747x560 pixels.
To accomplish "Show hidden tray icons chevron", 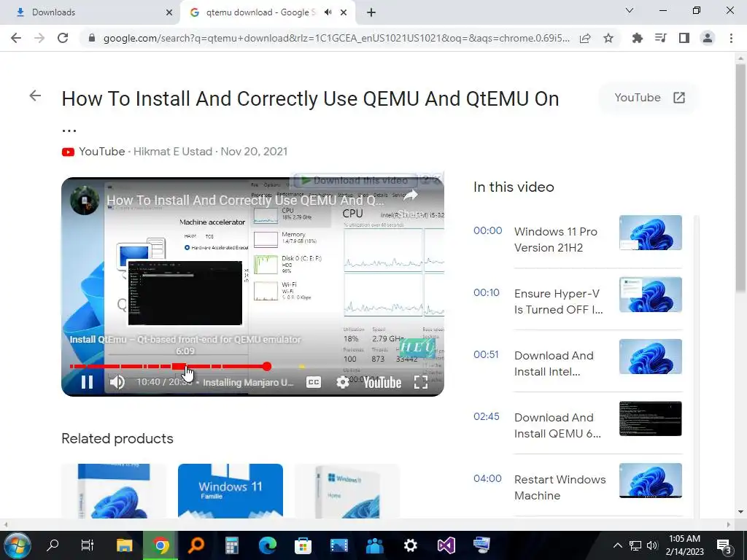I will (617, 545).
